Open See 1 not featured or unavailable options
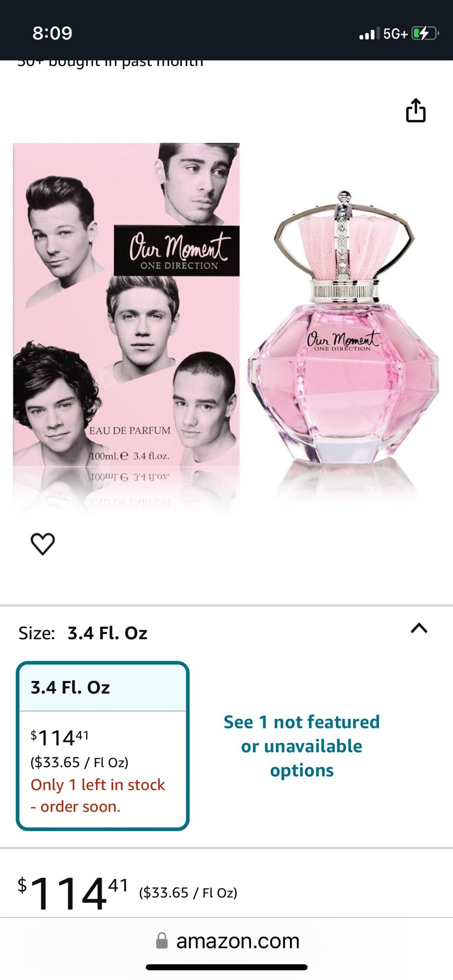 (x=302, y=746)
